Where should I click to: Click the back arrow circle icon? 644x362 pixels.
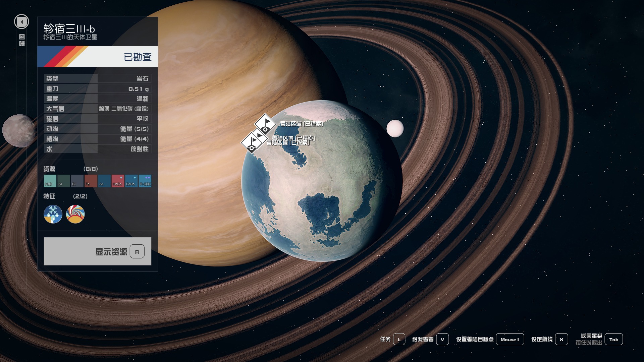click(x=21, y=22)
